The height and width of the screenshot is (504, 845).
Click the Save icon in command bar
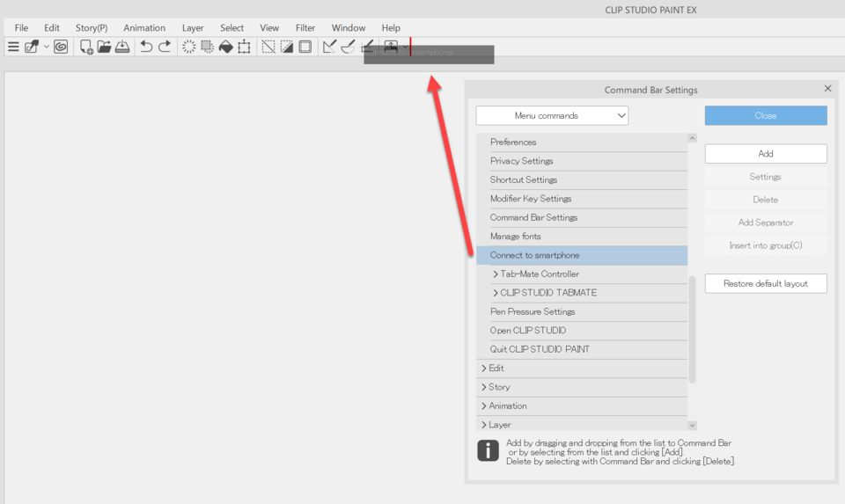[122, 47]
